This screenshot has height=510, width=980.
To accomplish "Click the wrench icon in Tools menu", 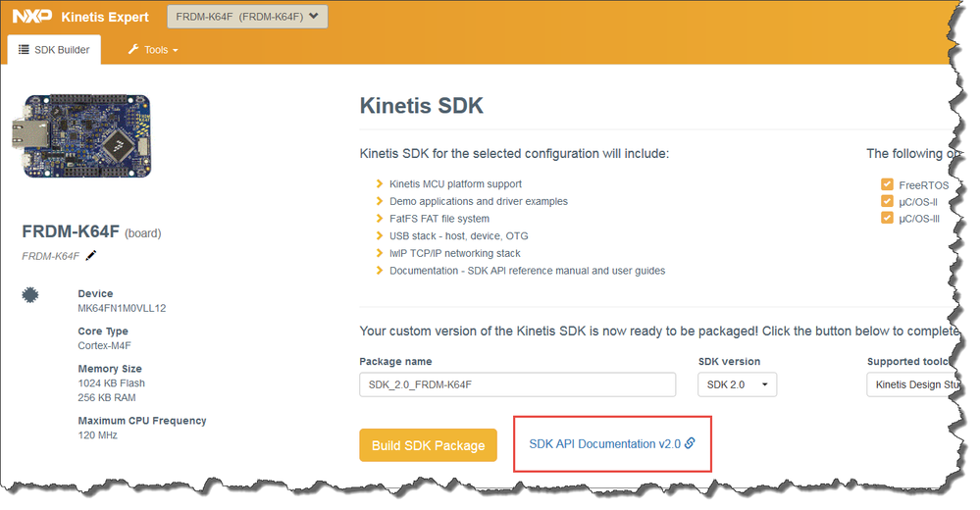I will pyautogui.click(x=133, y=49).
